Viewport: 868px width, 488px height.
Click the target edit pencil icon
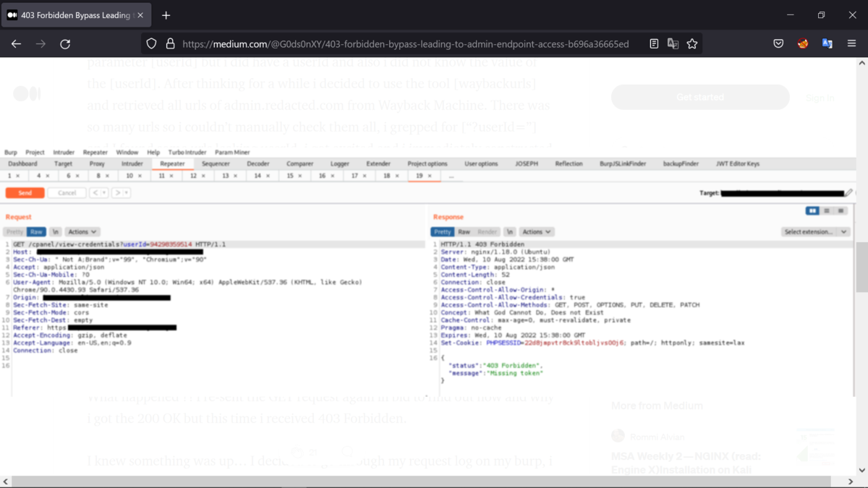pyautogui.click(x=848, y=192)
